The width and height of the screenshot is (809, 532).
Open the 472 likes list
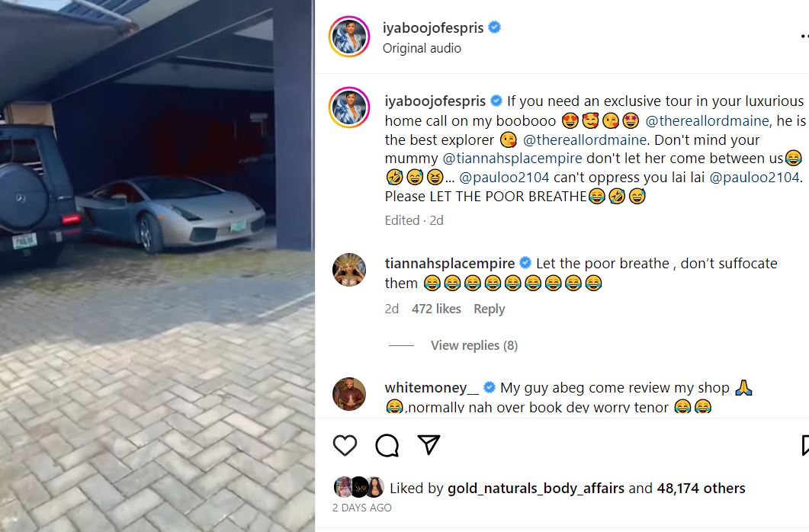pyautogui.click(x=436, y=309)
